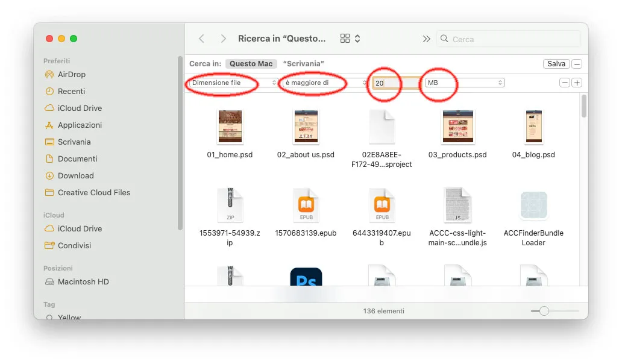Switch search scope to Questo Mac
622x364 pixels.
(x=251, y=63)
